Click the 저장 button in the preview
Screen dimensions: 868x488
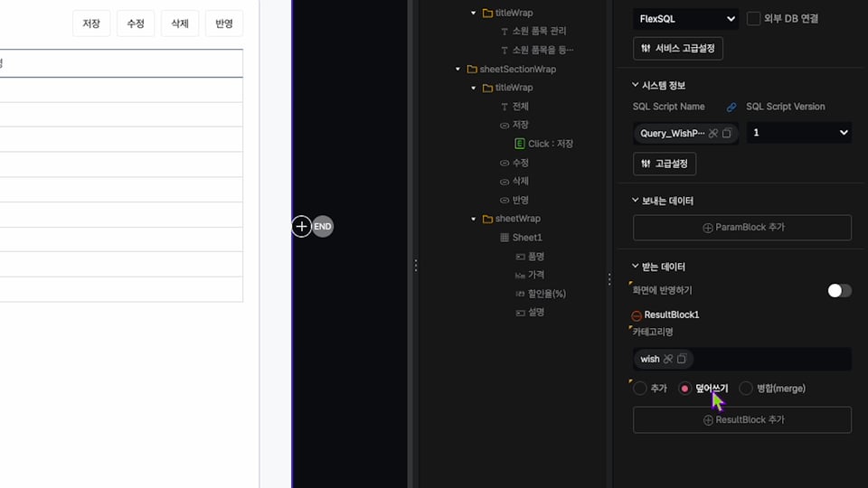pos(91,23)
